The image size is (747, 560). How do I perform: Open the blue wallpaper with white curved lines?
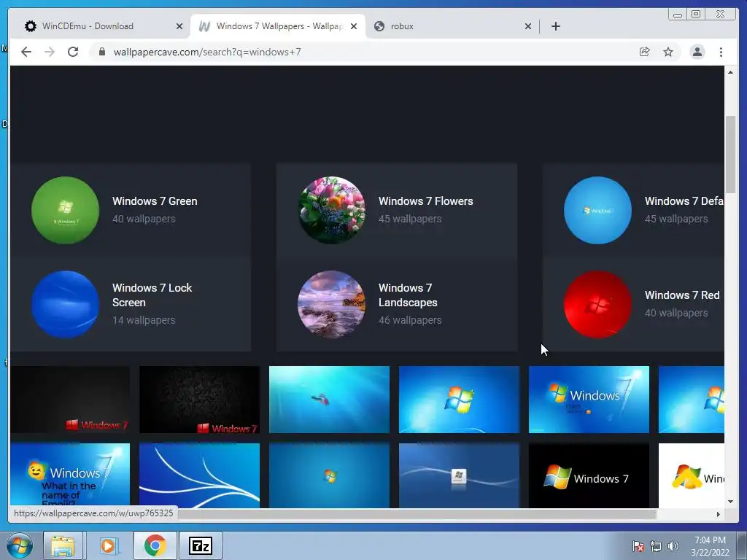click(200, 475)
